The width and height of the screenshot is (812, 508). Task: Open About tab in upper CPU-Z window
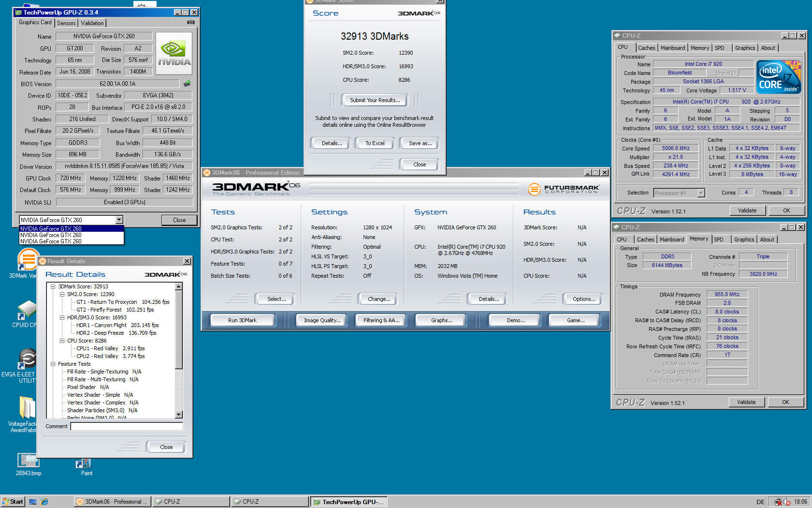pyautogui.click(x=768, y=48)
